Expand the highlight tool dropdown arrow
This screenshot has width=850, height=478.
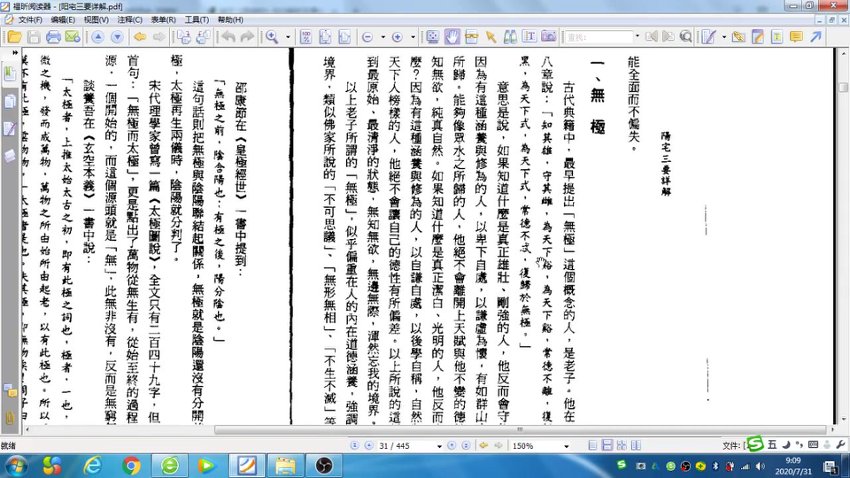point(724,37)
